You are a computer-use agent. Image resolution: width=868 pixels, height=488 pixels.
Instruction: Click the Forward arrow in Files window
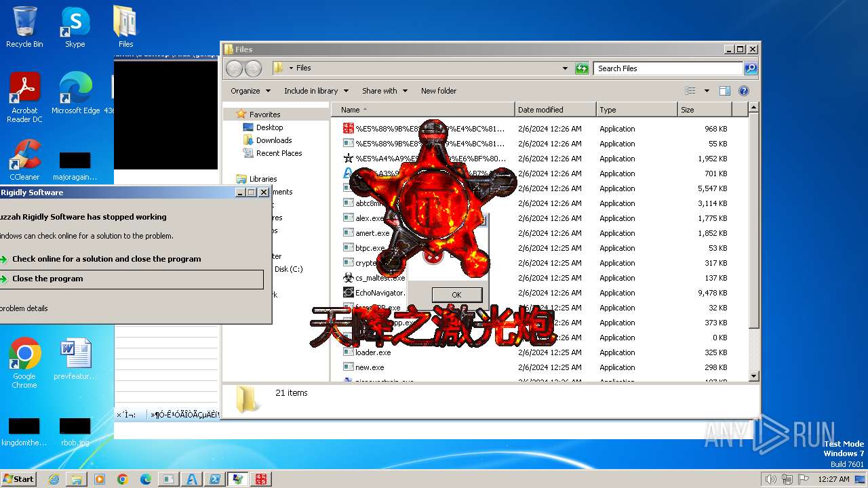click(x=253, y=68)
